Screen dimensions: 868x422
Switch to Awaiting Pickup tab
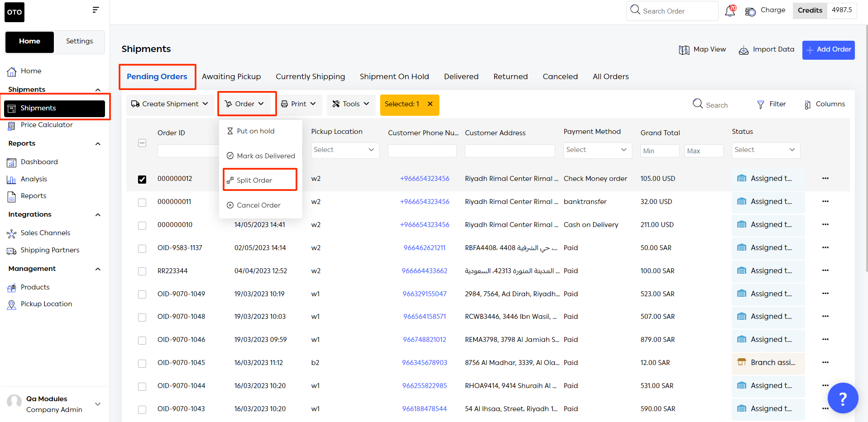(231, 76)
